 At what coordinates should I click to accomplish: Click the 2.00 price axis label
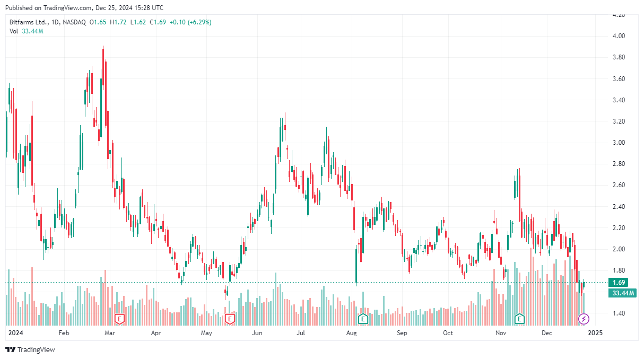coord(619,249)
